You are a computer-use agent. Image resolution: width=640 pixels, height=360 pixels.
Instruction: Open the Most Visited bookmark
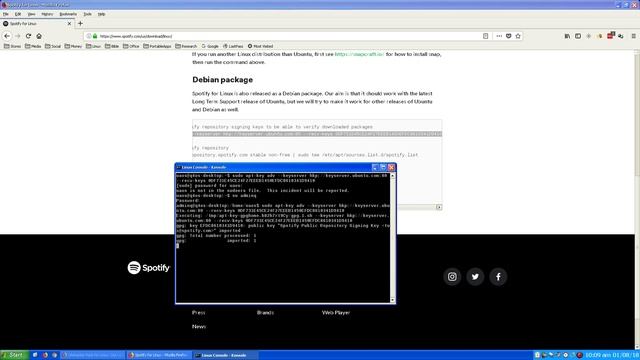(260, 46)
